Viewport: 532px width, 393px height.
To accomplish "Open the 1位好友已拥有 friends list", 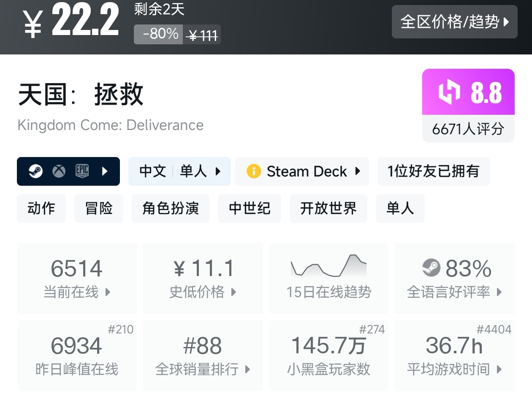I will [x=434, y=171].
